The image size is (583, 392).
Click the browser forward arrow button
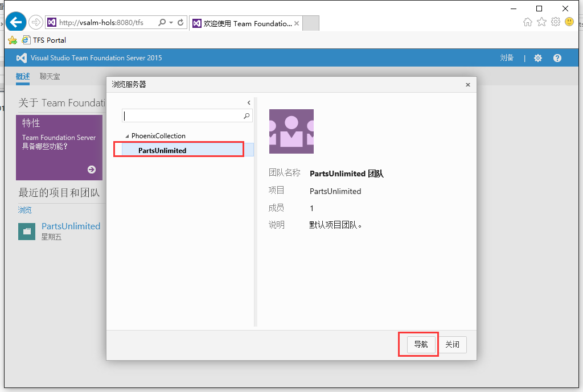(x=36, y=22)
